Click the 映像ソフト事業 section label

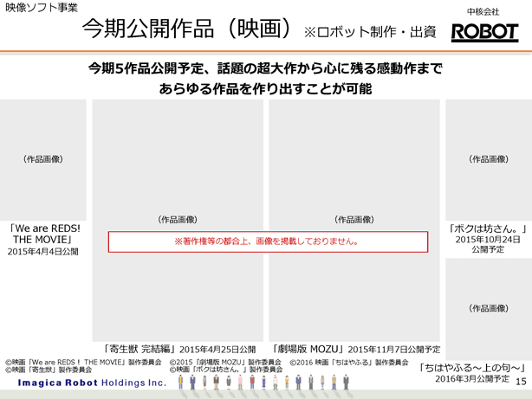42,8
